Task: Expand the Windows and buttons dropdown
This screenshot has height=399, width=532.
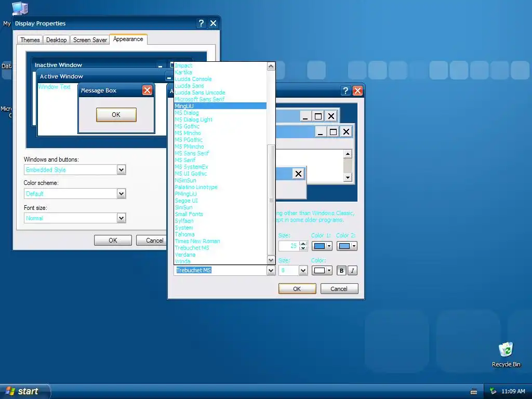Action: coord(121,170)
